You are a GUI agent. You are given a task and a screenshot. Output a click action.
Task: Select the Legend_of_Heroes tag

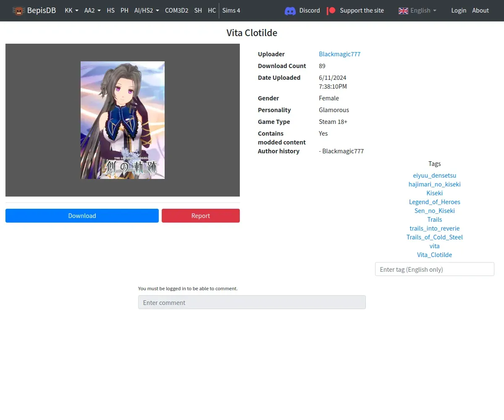pos(435,202)
